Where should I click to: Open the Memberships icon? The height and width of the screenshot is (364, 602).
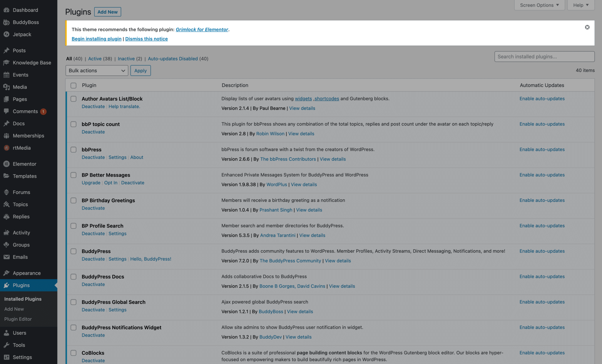point(6,136)
